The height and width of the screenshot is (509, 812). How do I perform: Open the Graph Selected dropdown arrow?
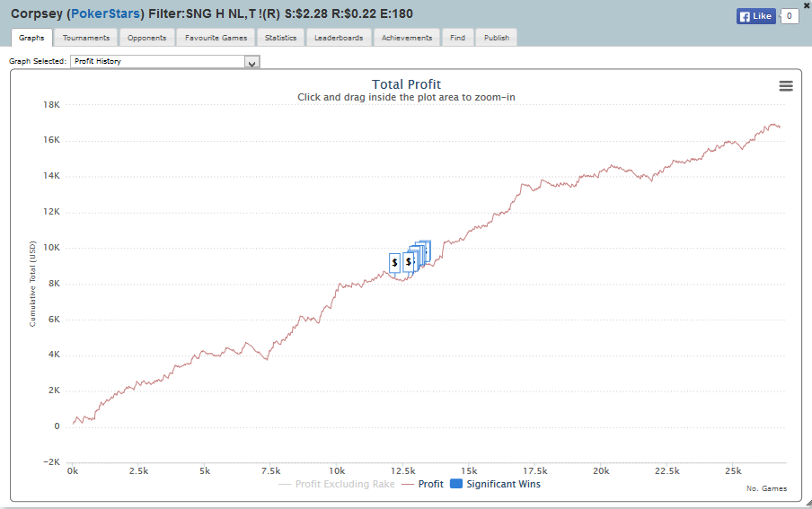point(252,62)
